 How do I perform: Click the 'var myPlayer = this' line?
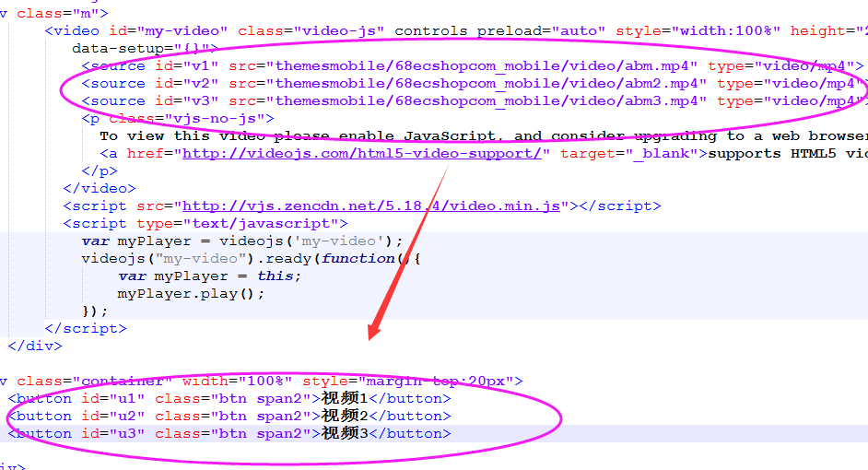[x=210, y=276]
